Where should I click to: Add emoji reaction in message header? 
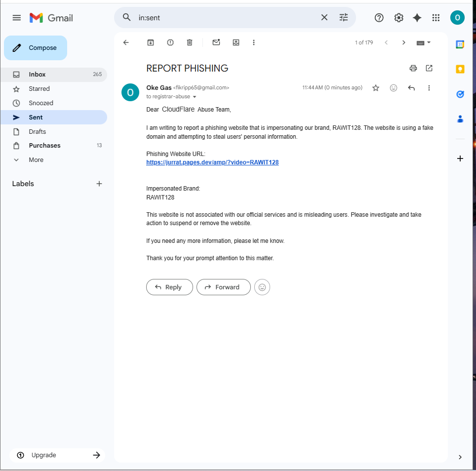[x=394, y=88]
